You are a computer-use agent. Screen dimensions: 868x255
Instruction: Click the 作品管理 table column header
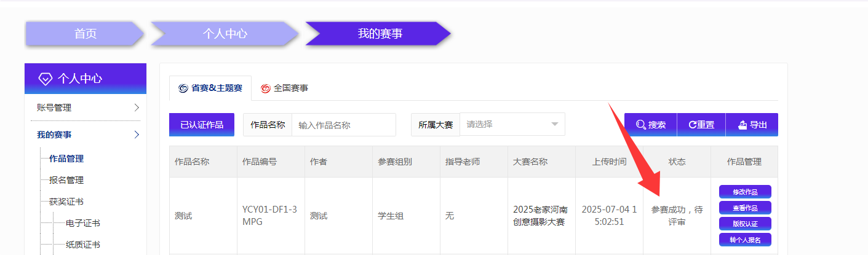pyautogui.click(x=744, y=162)
